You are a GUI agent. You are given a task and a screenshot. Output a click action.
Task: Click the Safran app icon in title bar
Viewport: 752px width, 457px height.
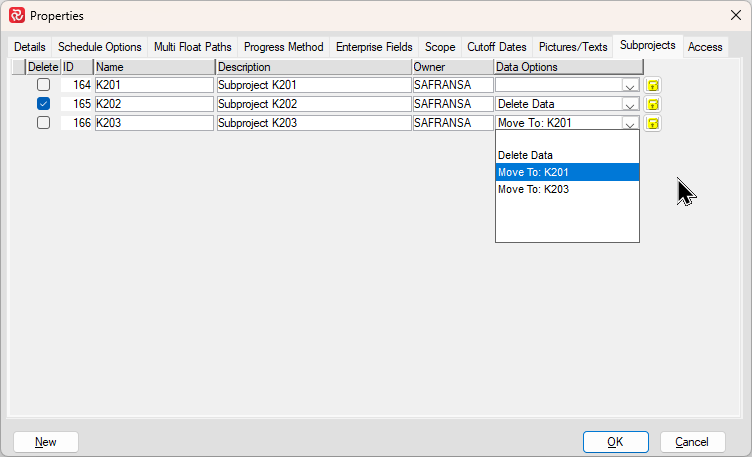pyautogui.click(x=17, y=15)
